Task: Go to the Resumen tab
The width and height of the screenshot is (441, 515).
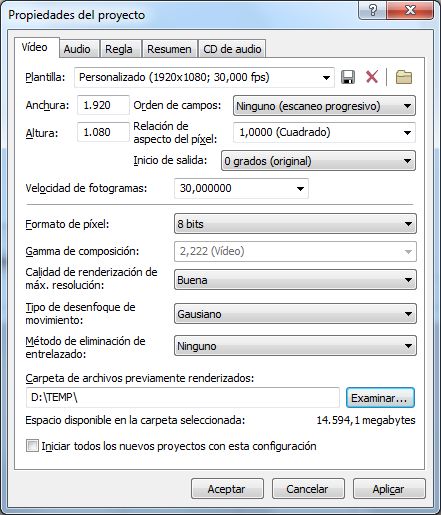Action: coord(169,49)
